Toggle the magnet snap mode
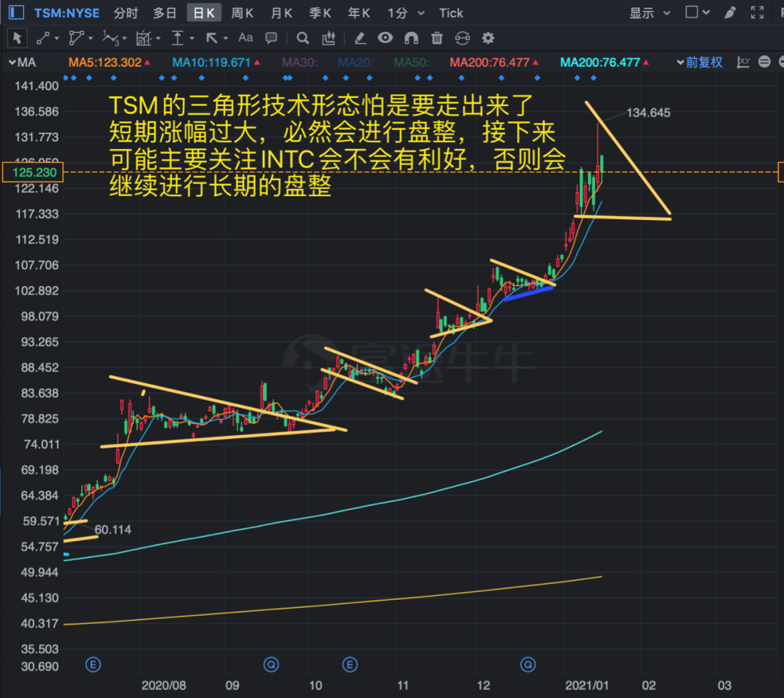The height and width of the screenshot is (698, 784). coord(411,38)
